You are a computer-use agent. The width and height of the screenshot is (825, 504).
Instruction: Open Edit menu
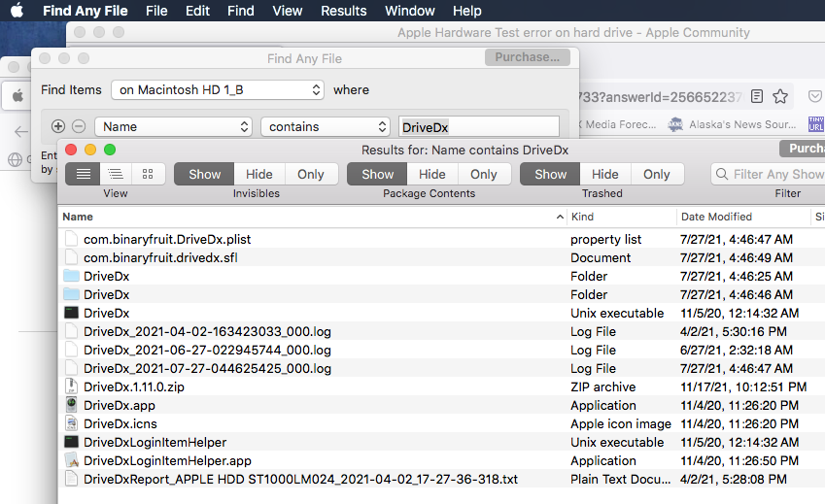198,11
